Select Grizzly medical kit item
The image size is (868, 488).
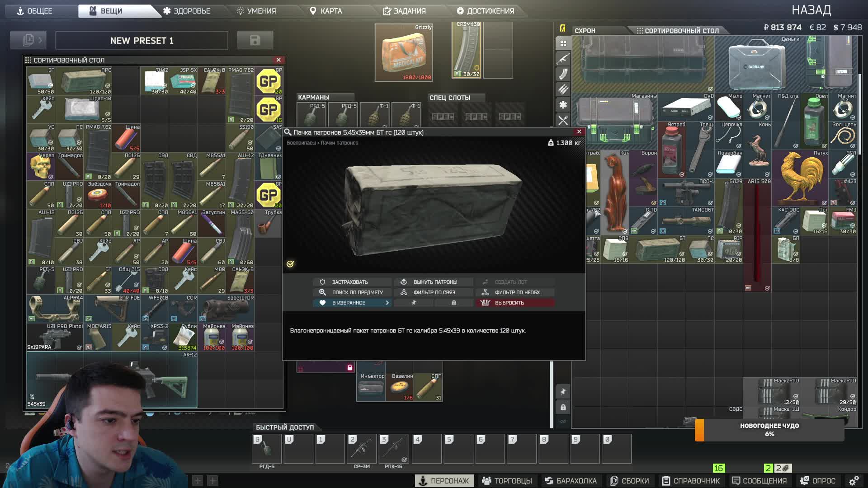(x=404, y=52)
